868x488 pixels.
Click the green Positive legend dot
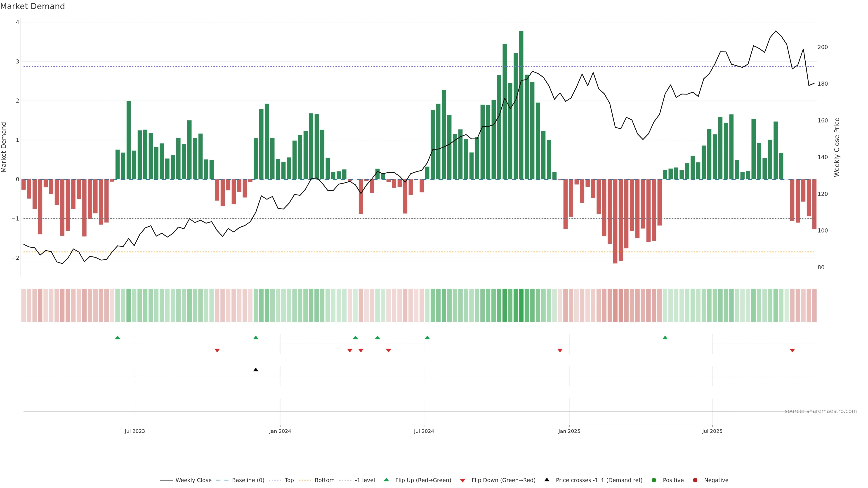654,480
